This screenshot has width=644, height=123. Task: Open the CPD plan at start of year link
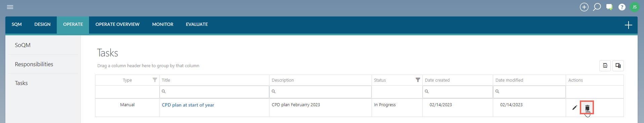(x=188, y=105)
